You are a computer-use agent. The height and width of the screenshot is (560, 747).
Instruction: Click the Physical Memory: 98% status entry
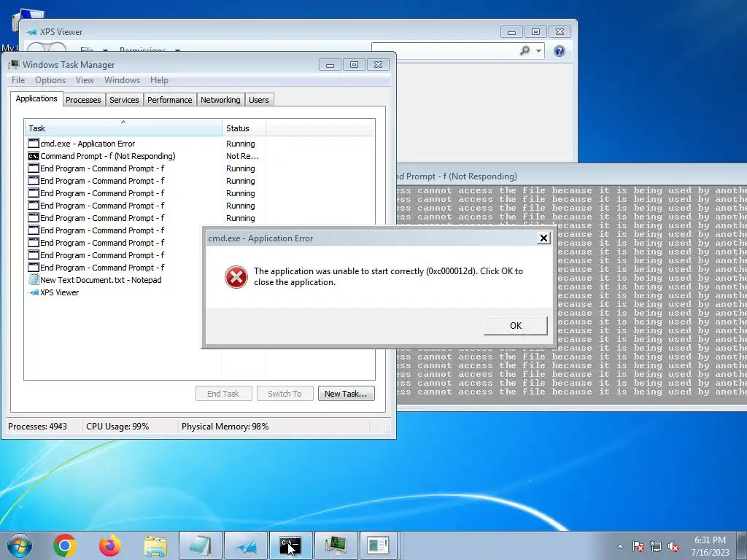pos(225,427)
